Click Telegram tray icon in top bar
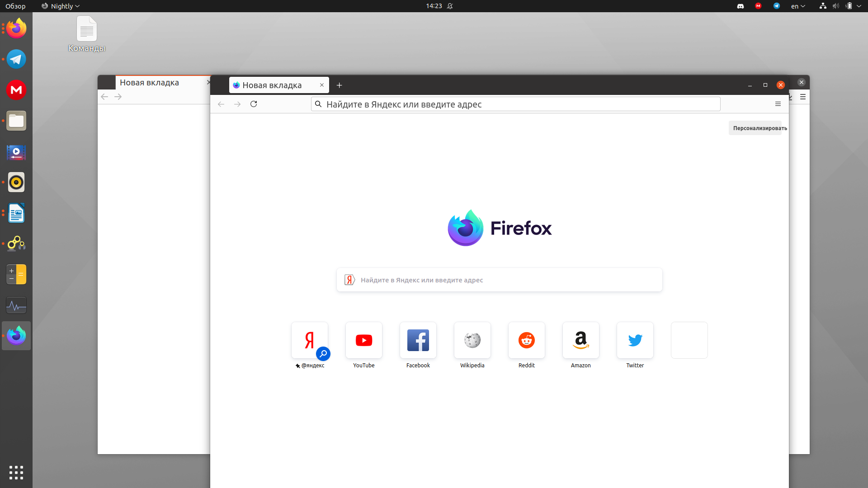 777,6
